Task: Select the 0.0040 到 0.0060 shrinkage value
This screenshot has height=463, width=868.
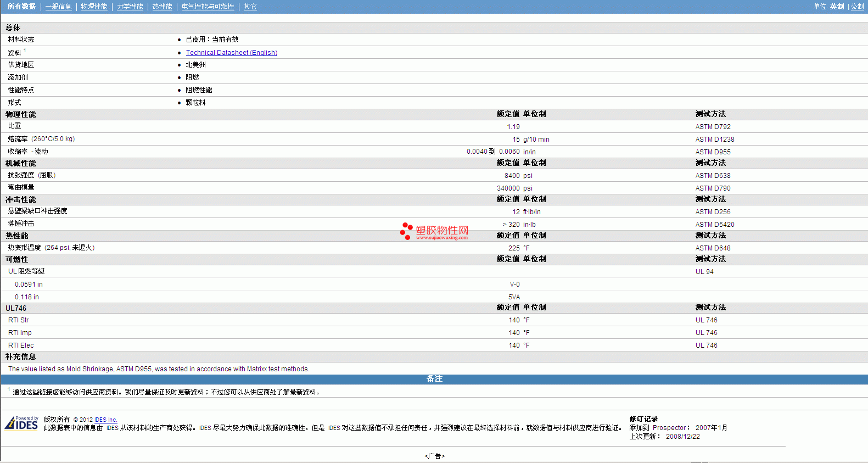Action: point(493,152)
